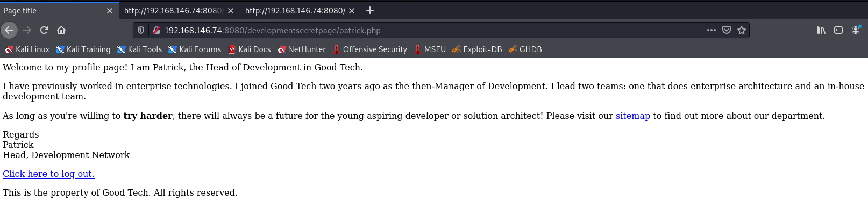Go back to previous page

9,30
